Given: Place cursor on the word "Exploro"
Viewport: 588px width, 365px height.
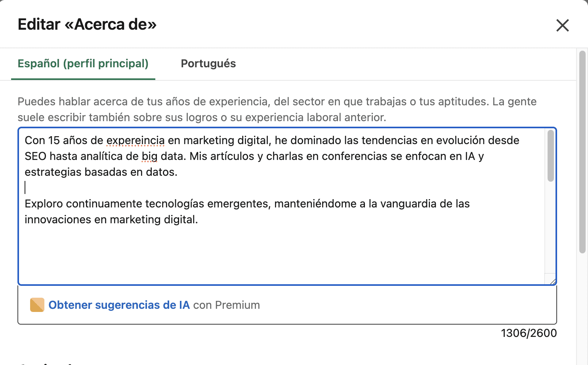Looking at the screenshot, I should [x=44, y=204].
